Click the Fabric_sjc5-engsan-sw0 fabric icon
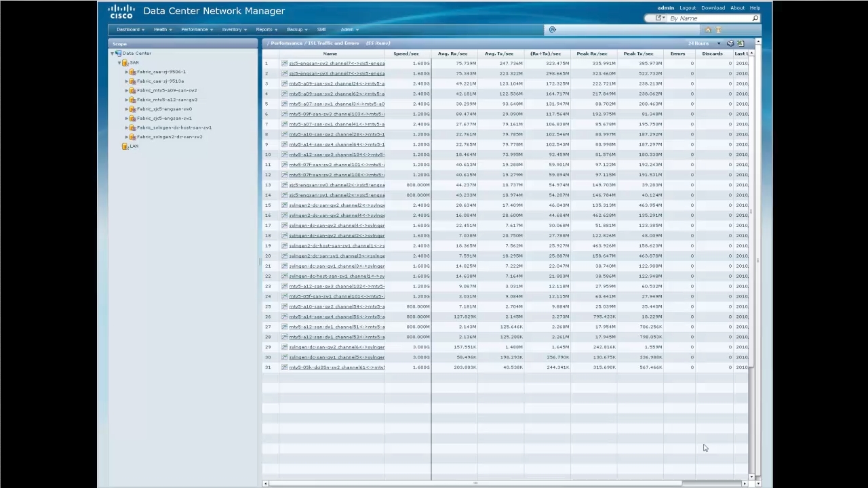 133,108
